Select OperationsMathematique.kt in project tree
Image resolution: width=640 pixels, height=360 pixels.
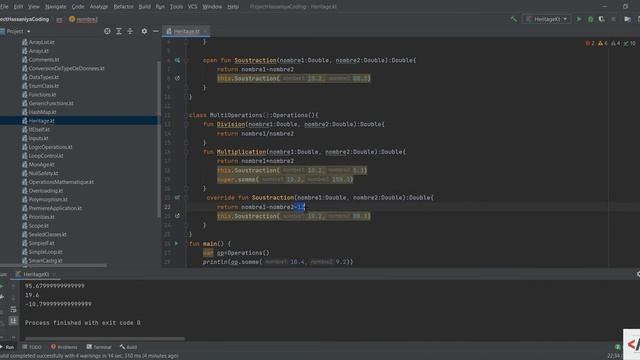[61, 182]
